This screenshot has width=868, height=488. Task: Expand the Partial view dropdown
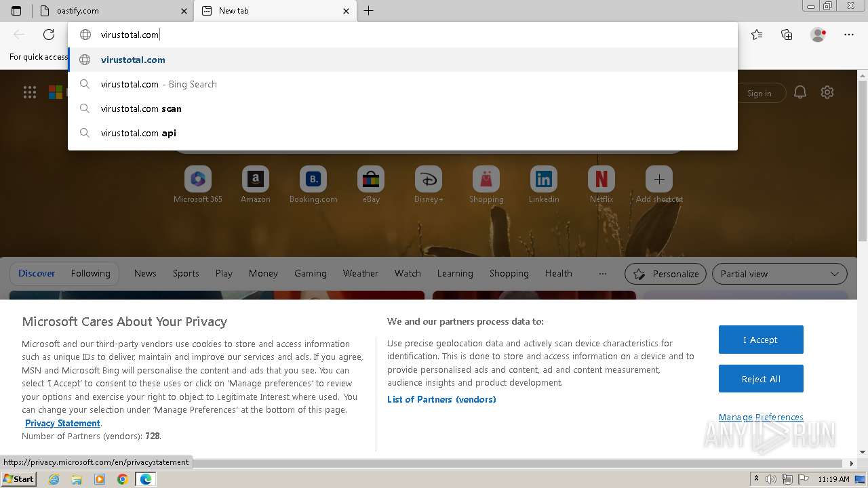780,274
